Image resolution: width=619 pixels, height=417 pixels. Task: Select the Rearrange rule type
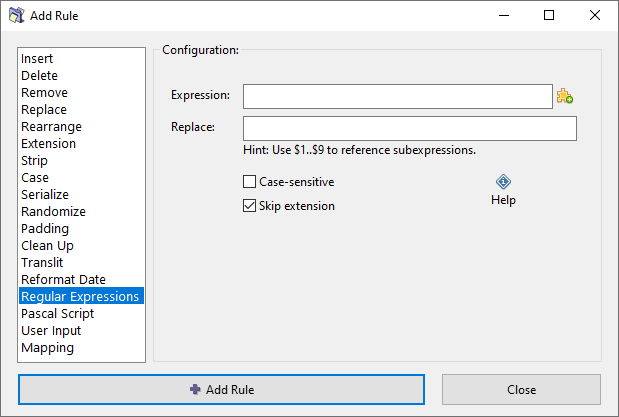click(x=51, y=127)
